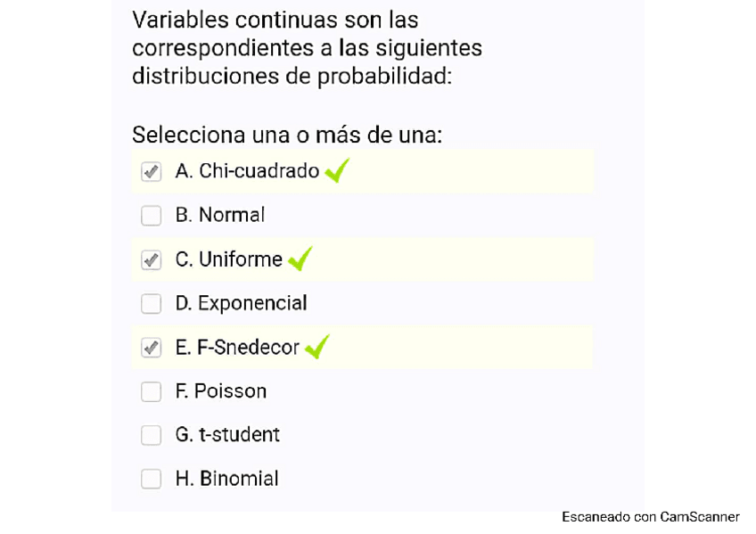The height and width of the screenshot is (534, 756).
Task: Click the "Escaneado con CamScanner" watermark
Action: coord(650,516)
